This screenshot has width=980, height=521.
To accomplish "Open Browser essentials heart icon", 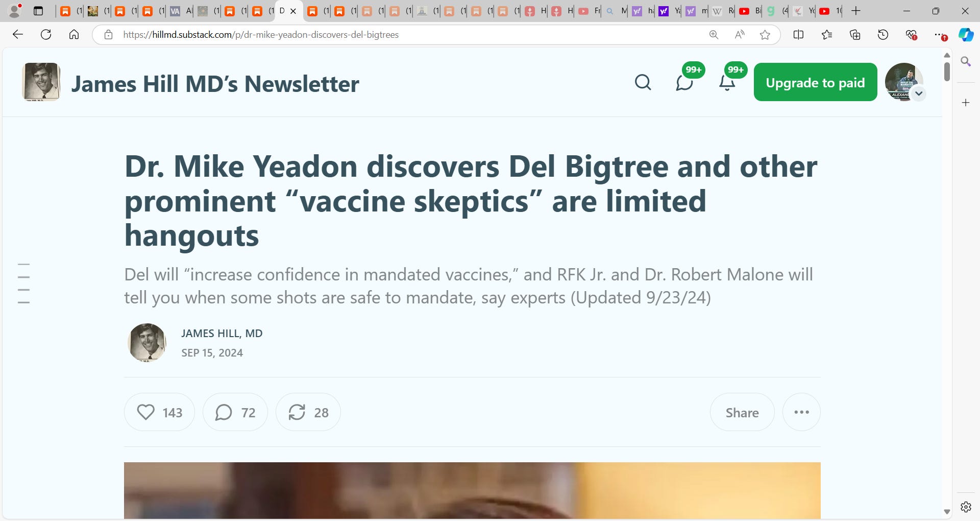I will pyautogui.click(x=911, y=35).
